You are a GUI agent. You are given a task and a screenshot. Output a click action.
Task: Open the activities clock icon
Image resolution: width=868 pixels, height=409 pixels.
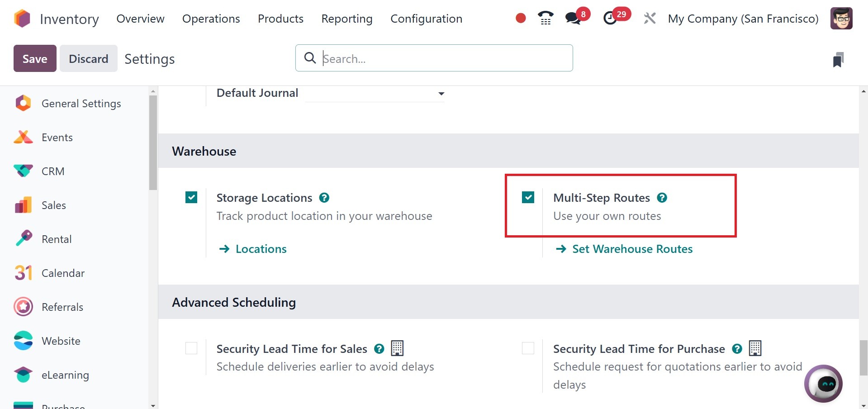pos(611,18)
